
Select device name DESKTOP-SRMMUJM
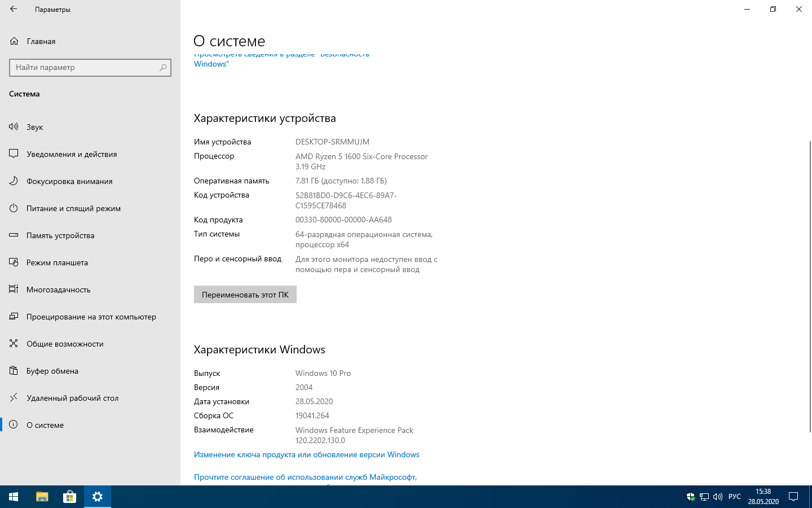(332, 142)
